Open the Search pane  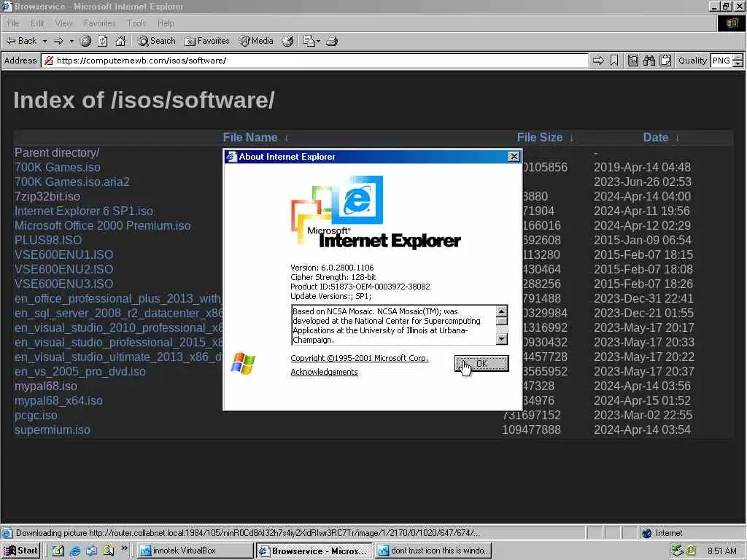(x=156, y=41)
